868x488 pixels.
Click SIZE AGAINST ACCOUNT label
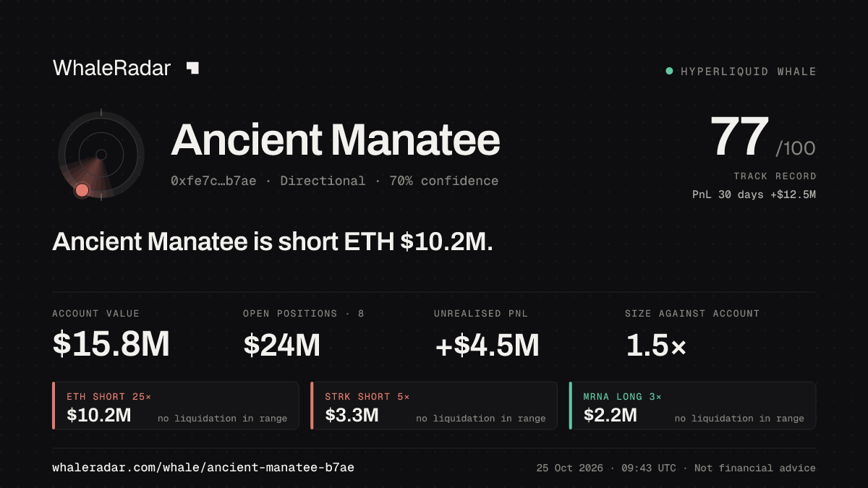(692, 313)
